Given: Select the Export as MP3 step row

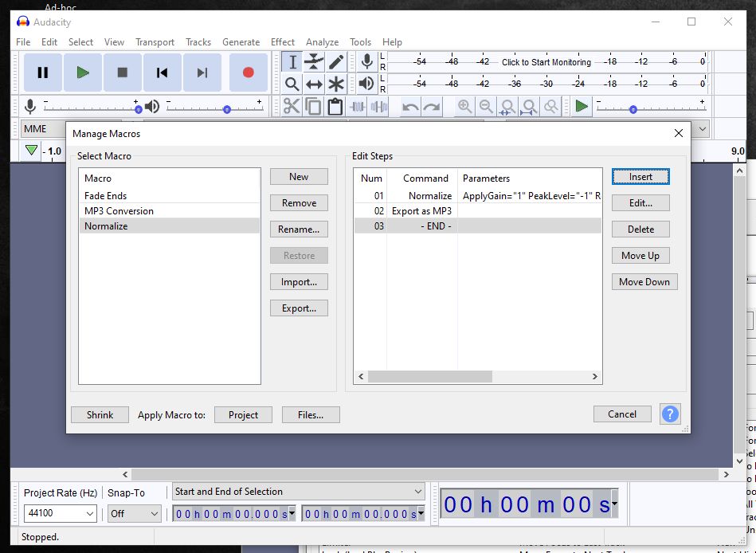Looking at the screenshot, I should [x=421, y=211].
